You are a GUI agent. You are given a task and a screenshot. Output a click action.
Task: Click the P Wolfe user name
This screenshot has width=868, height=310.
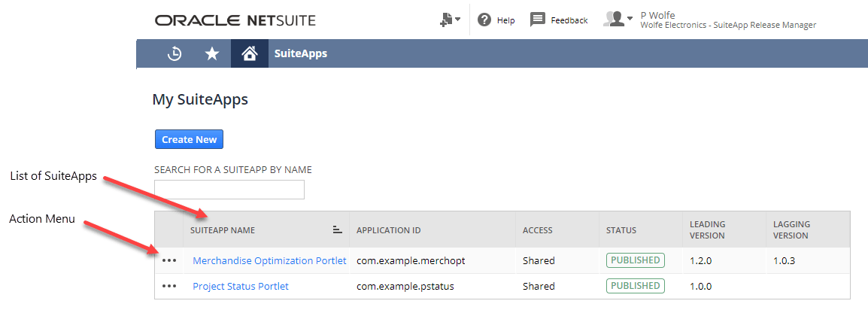(x=657, y=15)
